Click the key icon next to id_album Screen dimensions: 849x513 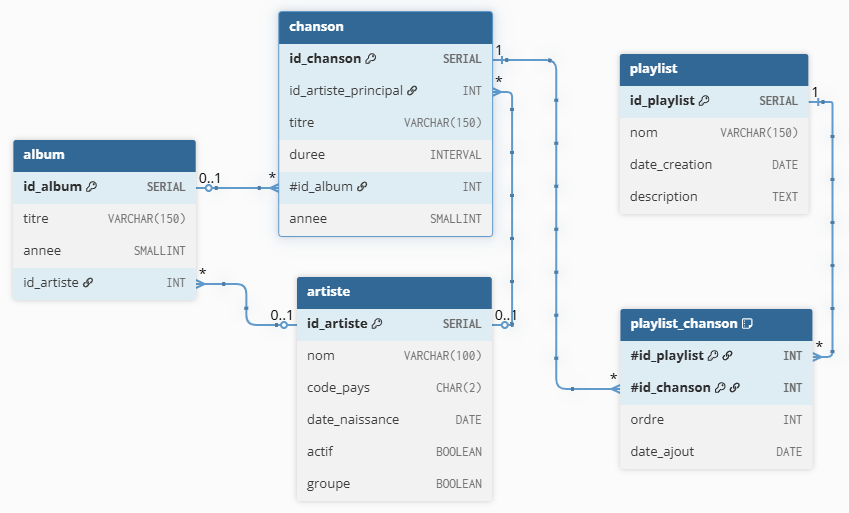[x=92, y=187]
